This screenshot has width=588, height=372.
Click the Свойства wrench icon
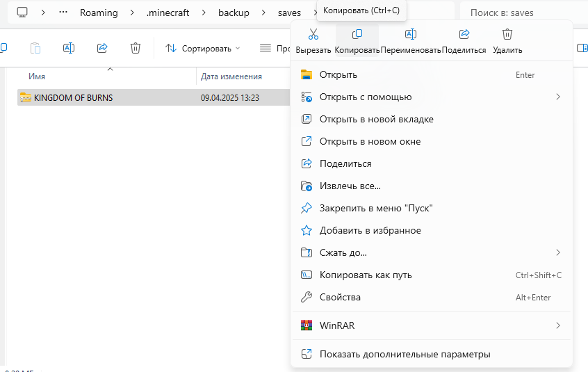click(307, 297)
